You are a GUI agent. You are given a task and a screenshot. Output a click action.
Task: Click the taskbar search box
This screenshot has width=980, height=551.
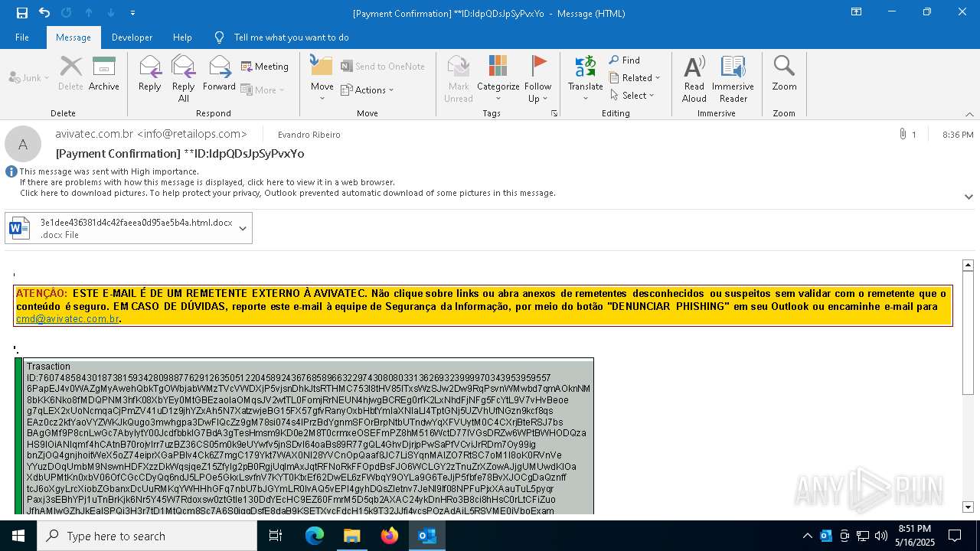pyautogui.click(x=147, y=536)
